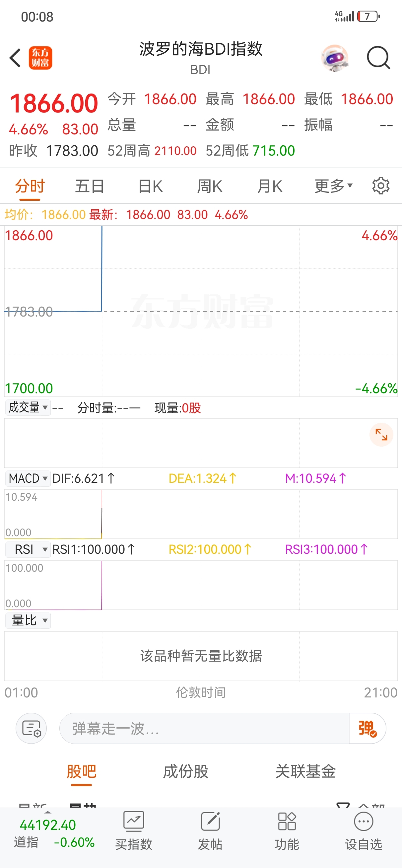
Task: Open the MACD indicator dropdown
Action: click(28, 478)
